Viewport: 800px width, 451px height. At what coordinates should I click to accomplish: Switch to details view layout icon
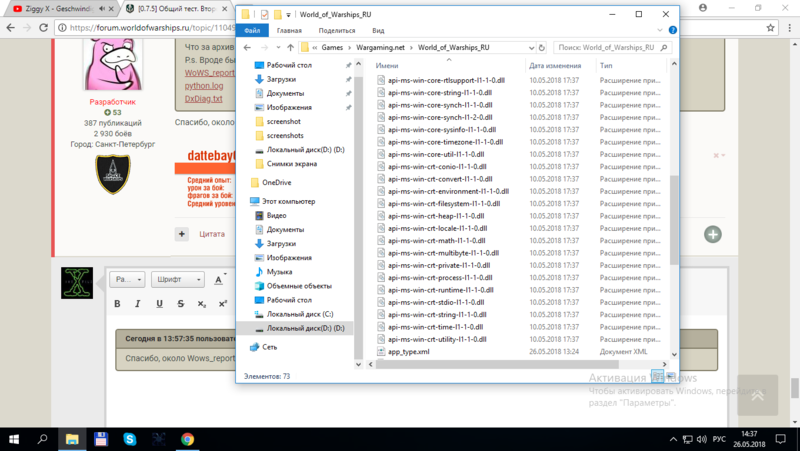click(658, 376)
